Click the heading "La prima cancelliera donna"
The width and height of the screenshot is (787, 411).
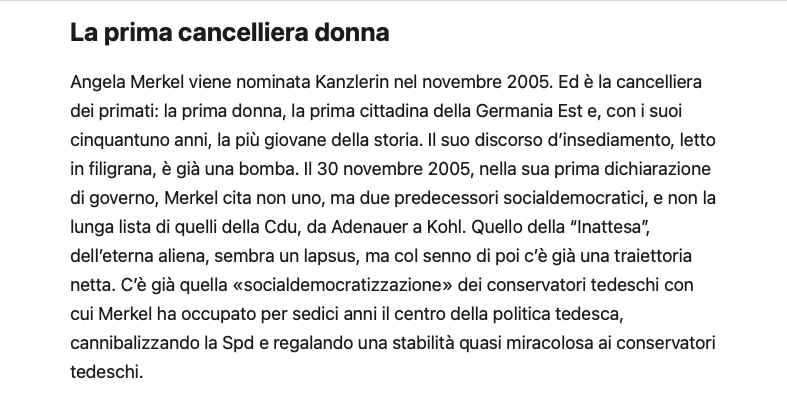229,32
